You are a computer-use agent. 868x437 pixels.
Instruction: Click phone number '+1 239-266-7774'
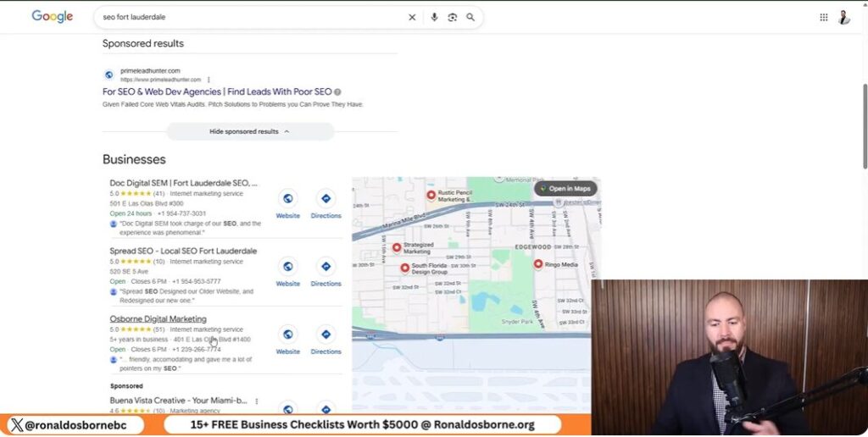pyautogui.click(x=196, y=350)
